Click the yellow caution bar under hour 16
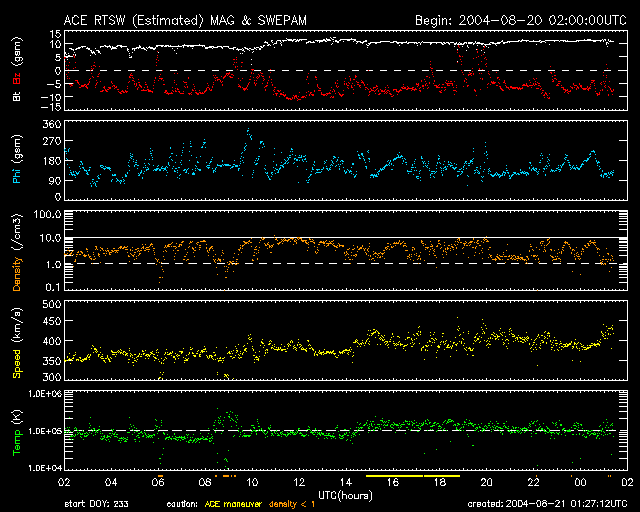The height and width of the screenshot is (512, 640). 395,477
